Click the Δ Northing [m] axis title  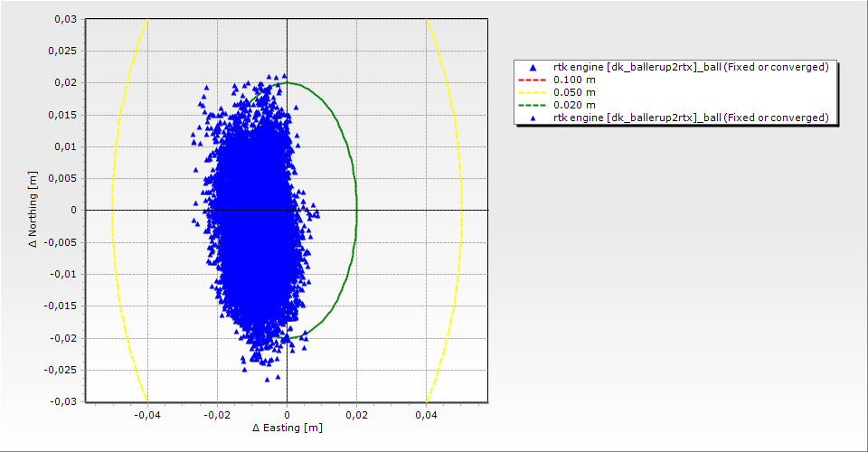click(x=33, y=210)
